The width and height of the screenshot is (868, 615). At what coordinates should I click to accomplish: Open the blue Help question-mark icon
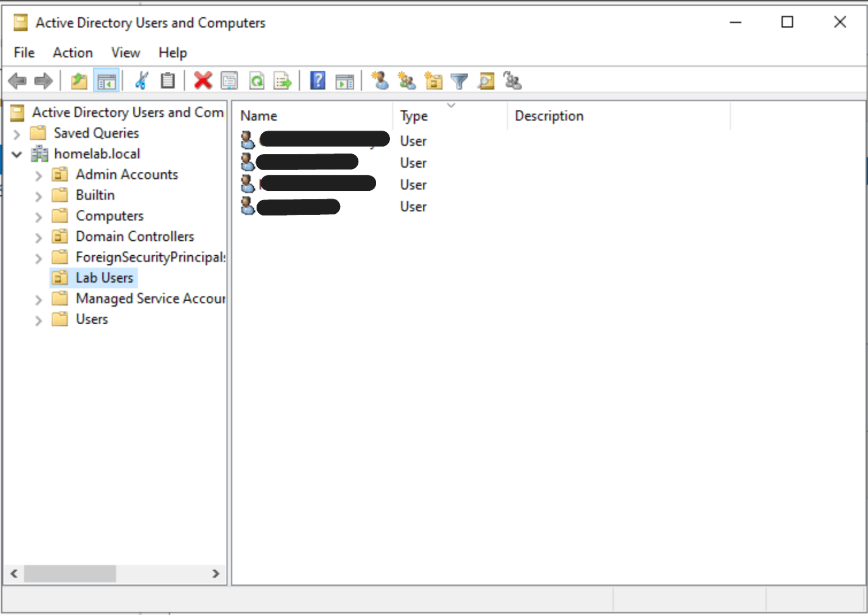(318, 81)
